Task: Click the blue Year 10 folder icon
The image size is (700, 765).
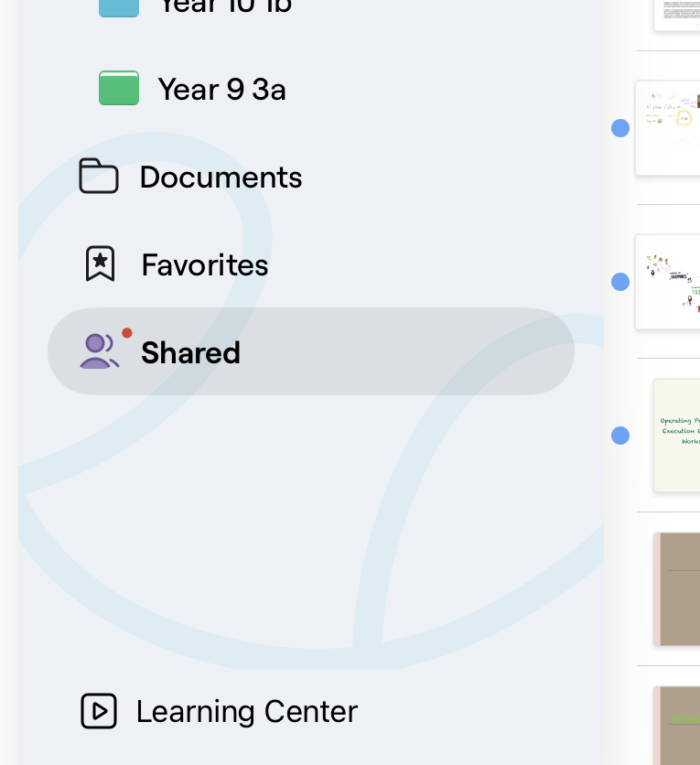Action: tap(119, 8)
